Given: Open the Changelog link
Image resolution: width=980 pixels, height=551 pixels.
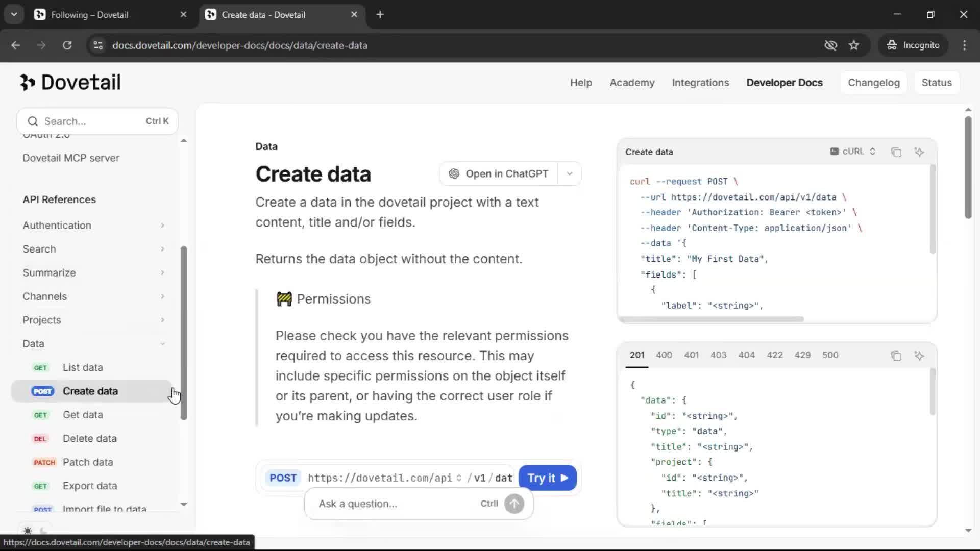Looking at the screenshot, I should (x=873, y=83).
